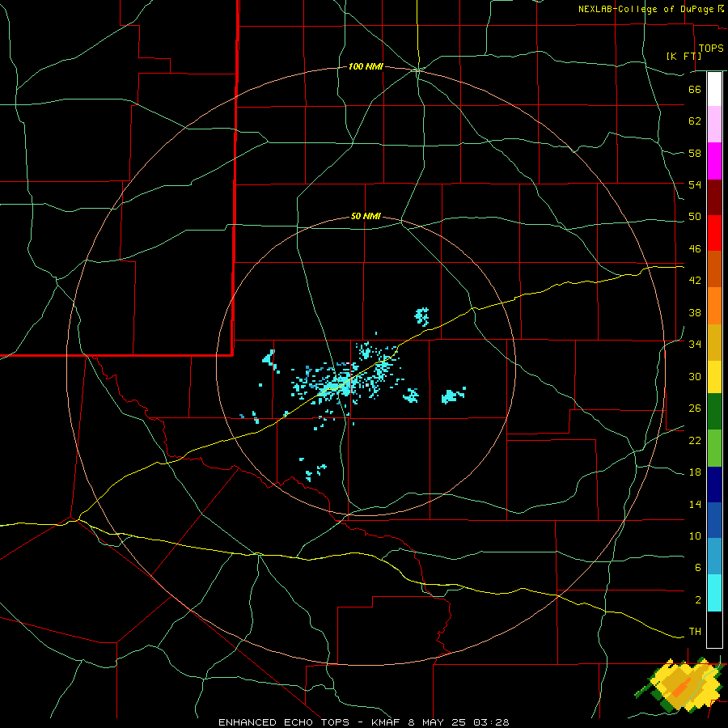The height and width of the screenshot is (728, 728).
Task: Click the 46 legend value
Action: (x=695, y=248)
